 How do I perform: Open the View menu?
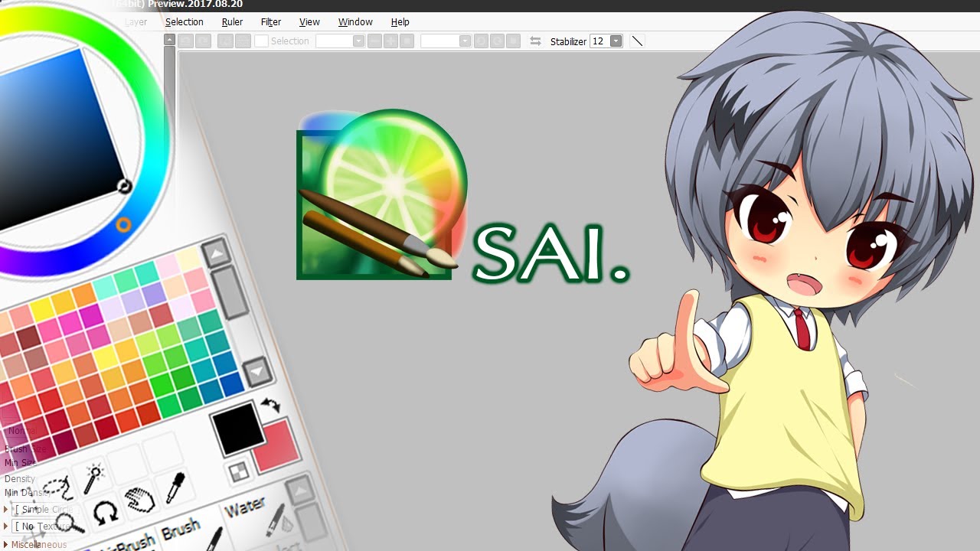pyautogui.click(x=309, y=22)
